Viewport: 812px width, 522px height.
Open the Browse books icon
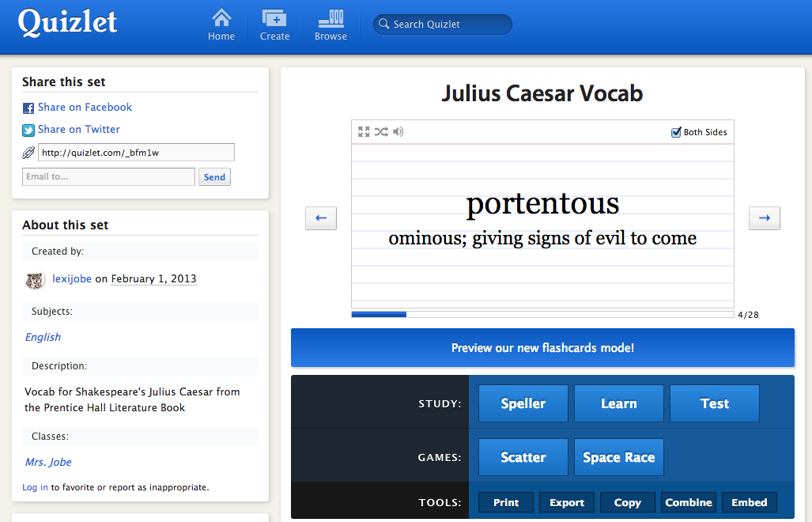pyautogui.click(x=331, y=18)
